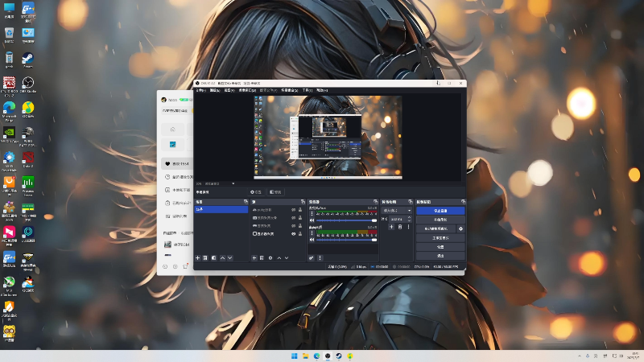Adjust the Desktop Audio volume slider

pyautogui.click(x=347, y=240)
